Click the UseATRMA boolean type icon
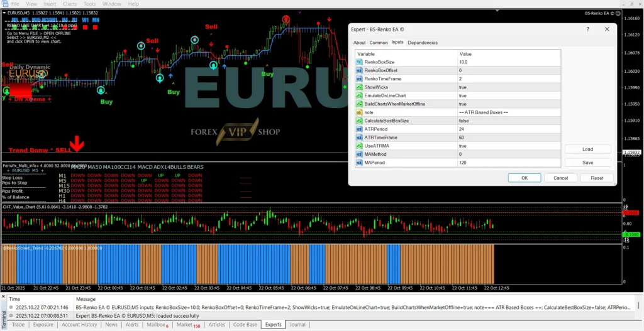This screenshot has width=644, height=331. click(360, 146)
